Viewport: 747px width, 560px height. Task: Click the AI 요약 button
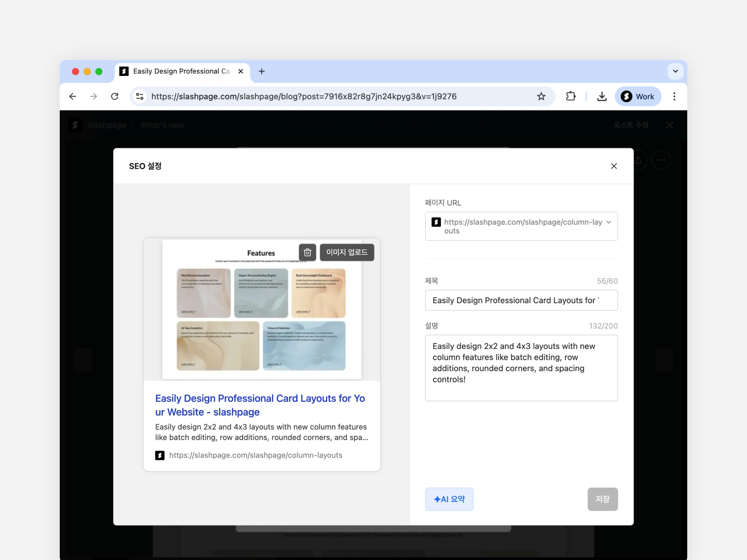coord(449,499)
